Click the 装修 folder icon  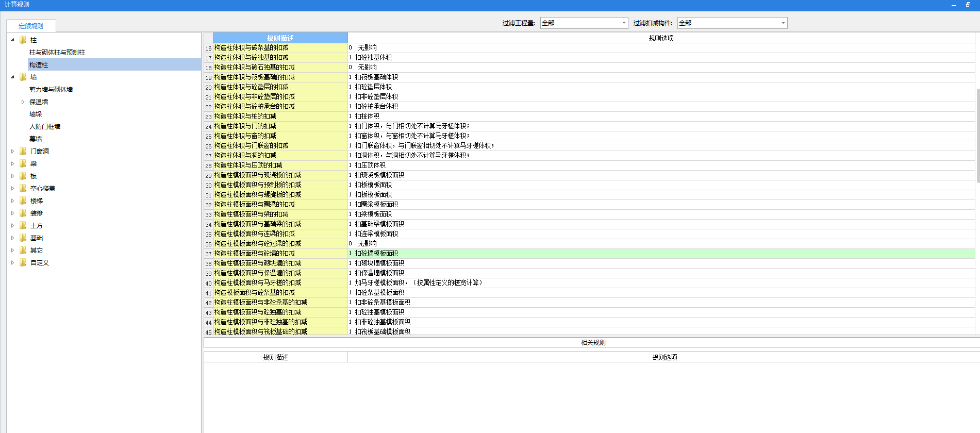[23, 213]
